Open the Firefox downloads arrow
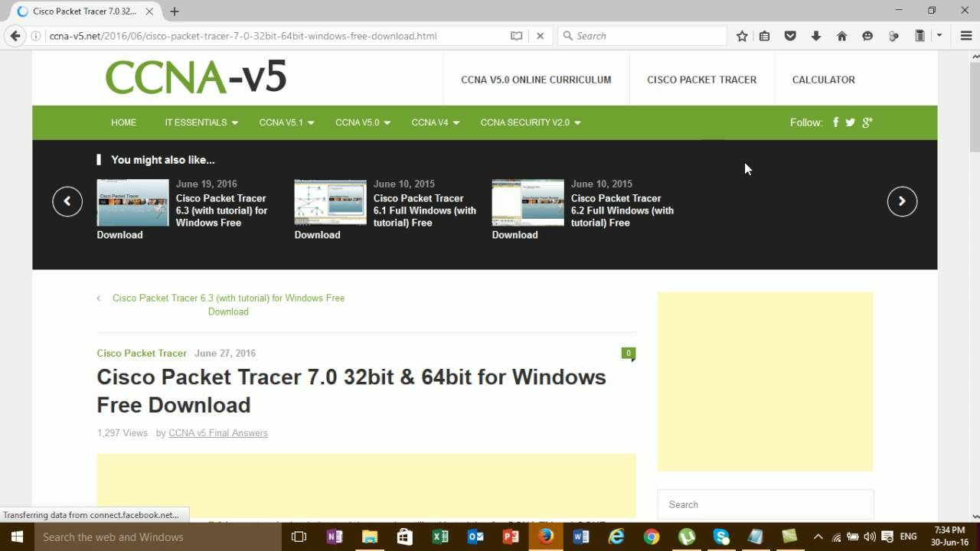 816,36
